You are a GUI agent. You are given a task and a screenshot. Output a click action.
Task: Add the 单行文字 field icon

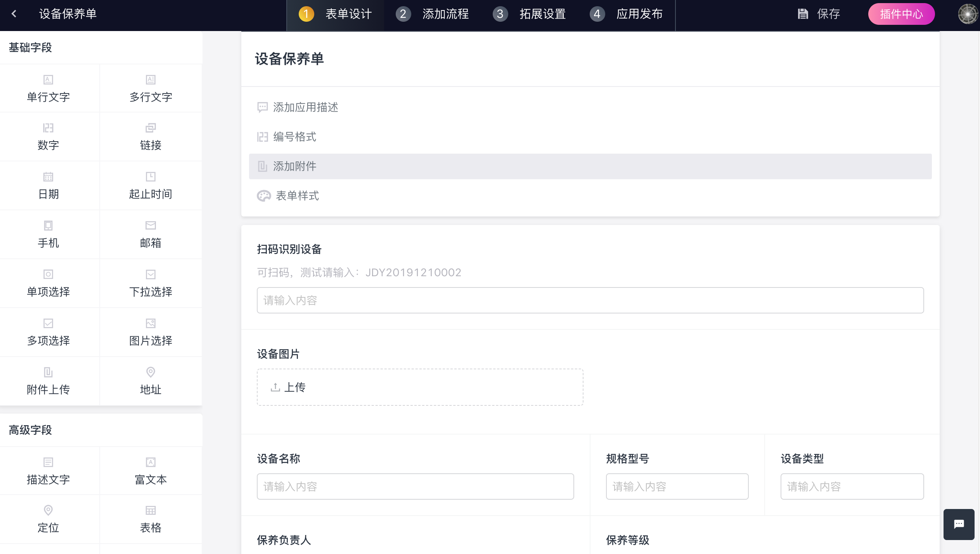(x=48, y=80)
